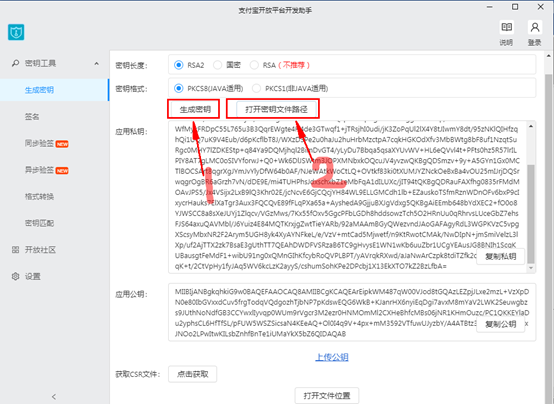Screen dimensions: 554x404
Task: Click the 设置 gear icon
Action: [x=15, y=276]
